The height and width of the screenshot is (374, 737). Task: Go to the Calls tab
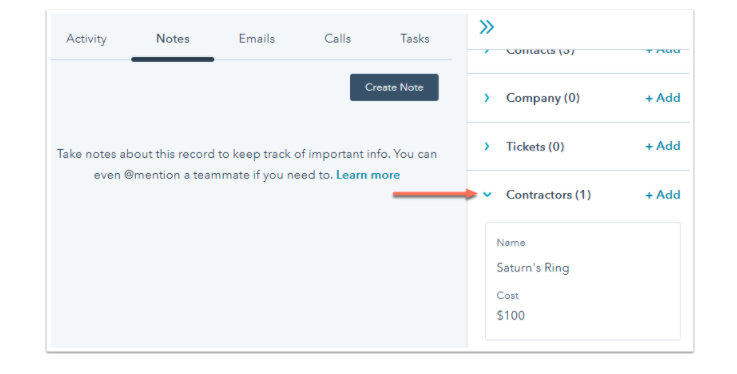click(337, 39)
